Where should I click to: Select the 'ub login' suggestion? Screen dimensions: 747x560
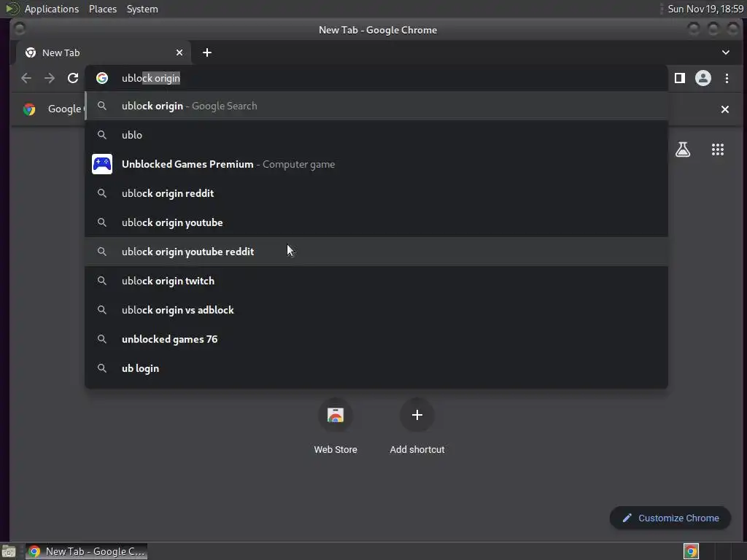point(376,368)
